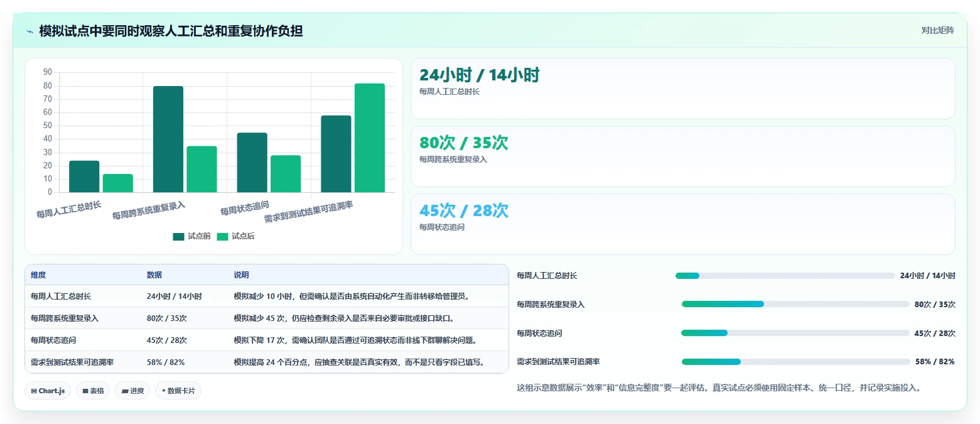
Task: Click card caption 每周跨系统重复录入
Action: pyautogui.click(x=453, y=160)
